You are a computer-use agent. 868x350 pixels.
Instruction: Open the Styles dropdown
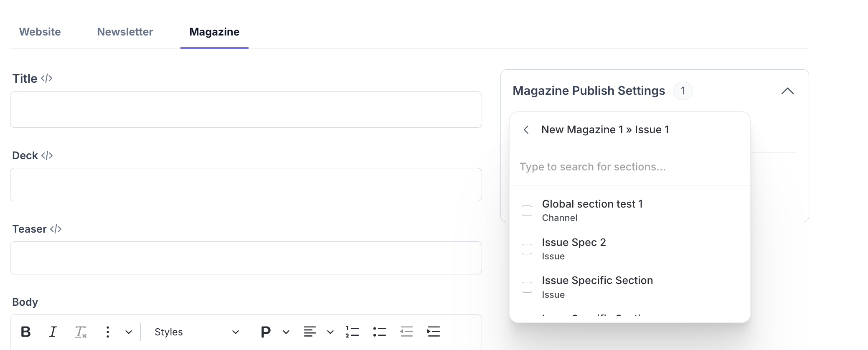pyautogui.click(x=196, y=332)
